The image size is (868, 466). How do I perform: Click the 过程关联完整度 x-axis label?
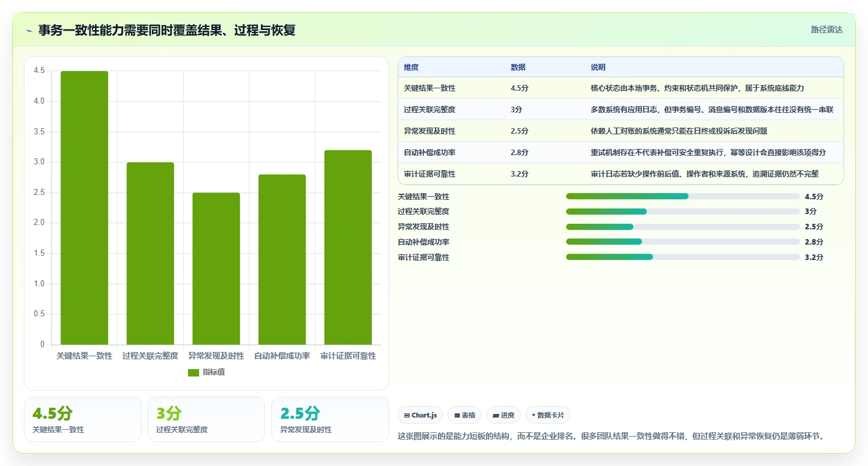tap(150, 356)
